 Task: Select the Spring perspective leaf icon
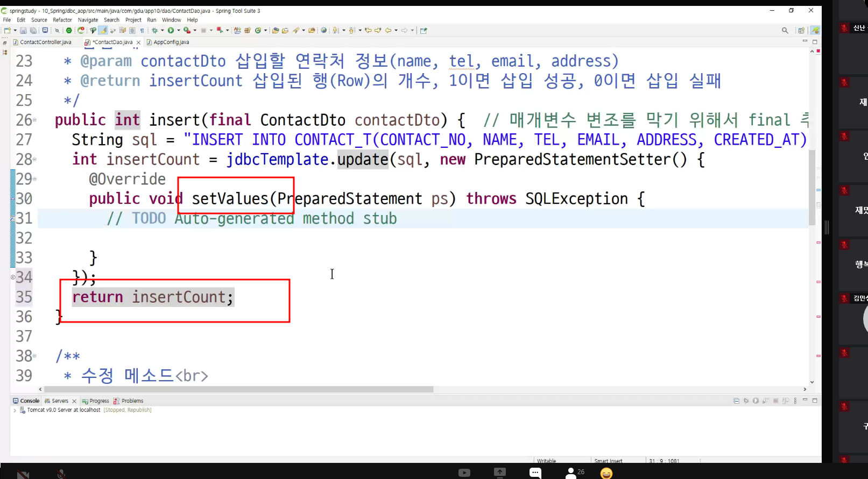pos(815,31)
